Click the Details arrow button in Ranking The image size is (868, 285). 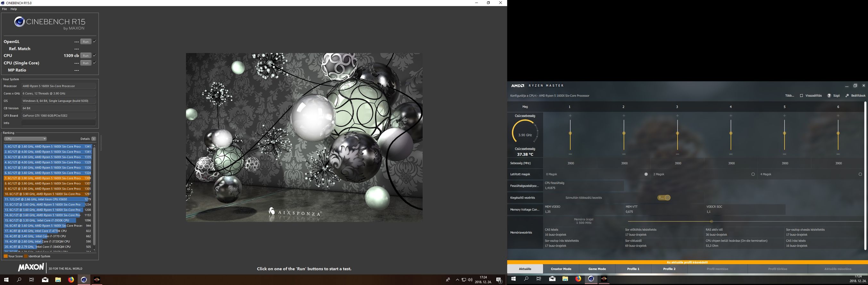[94, 139]
